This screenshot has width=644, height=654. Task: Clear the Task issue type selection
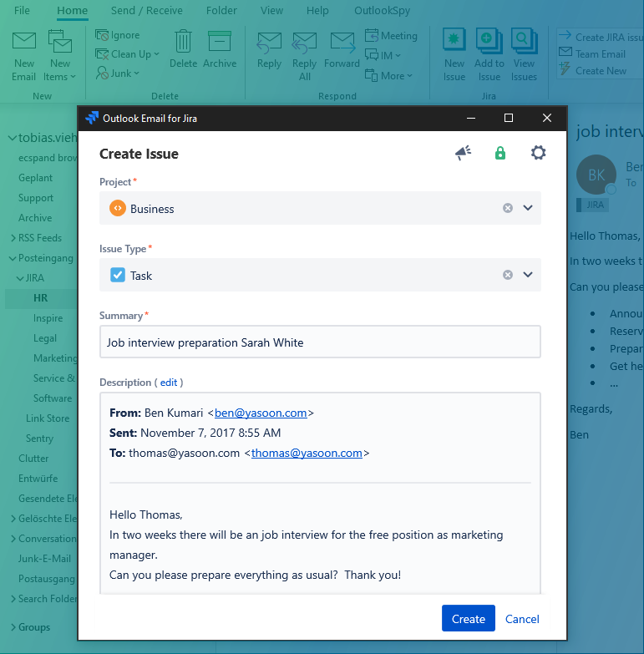tap(507, 275)
